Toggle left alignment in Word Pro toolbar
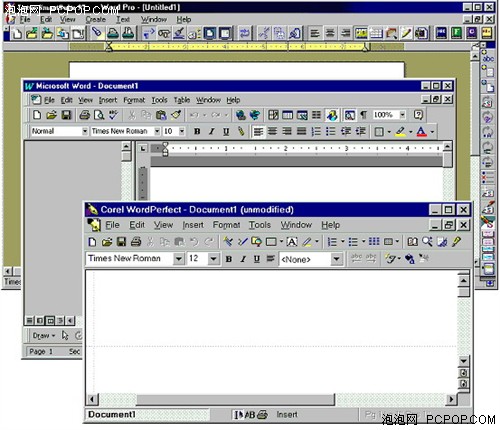This screenshot has width=500, height=430. coord(315,33)
